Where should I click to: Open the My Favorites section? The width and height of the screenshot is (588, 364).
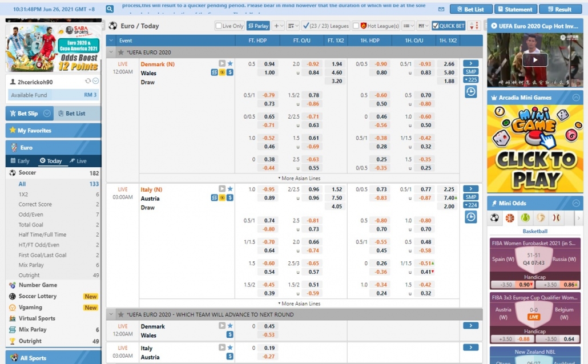[53, 131]
